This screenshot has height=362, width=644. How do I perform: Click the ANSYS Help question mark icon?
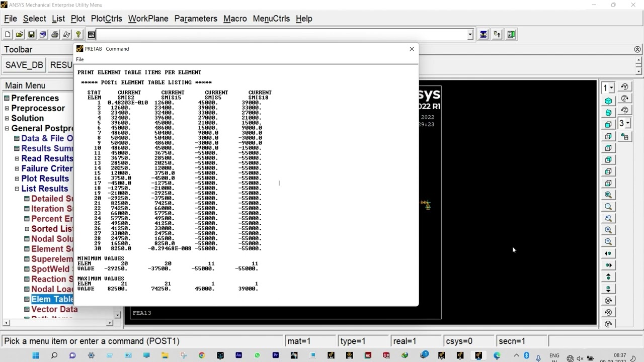tap(78, 35)
